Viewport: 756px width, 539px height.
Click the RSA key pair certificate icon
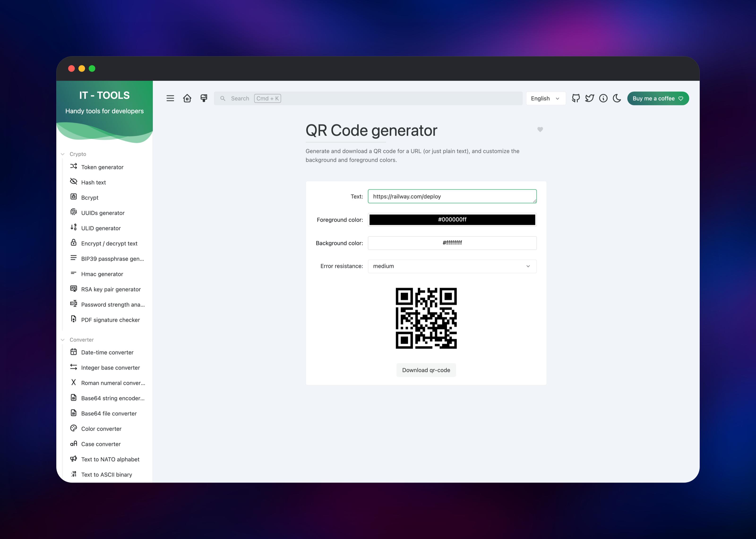pos(74,288)
